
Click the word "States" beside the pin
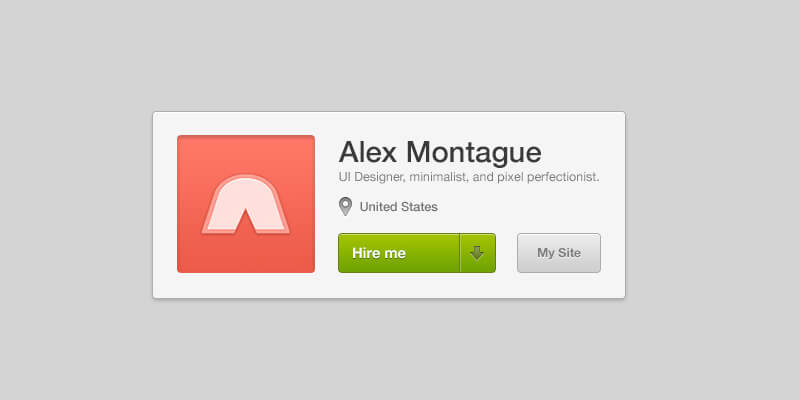coord(420,207)
